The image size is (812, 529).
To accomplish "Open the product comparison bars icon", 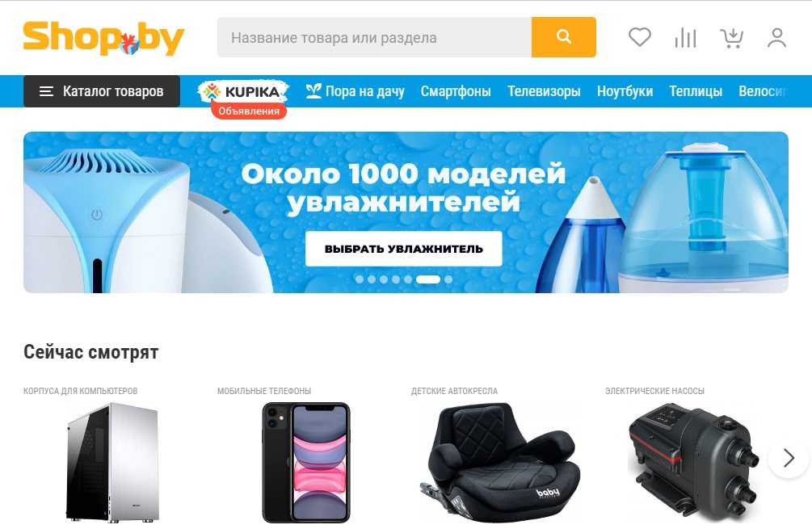I will click(x=686, y=38).
